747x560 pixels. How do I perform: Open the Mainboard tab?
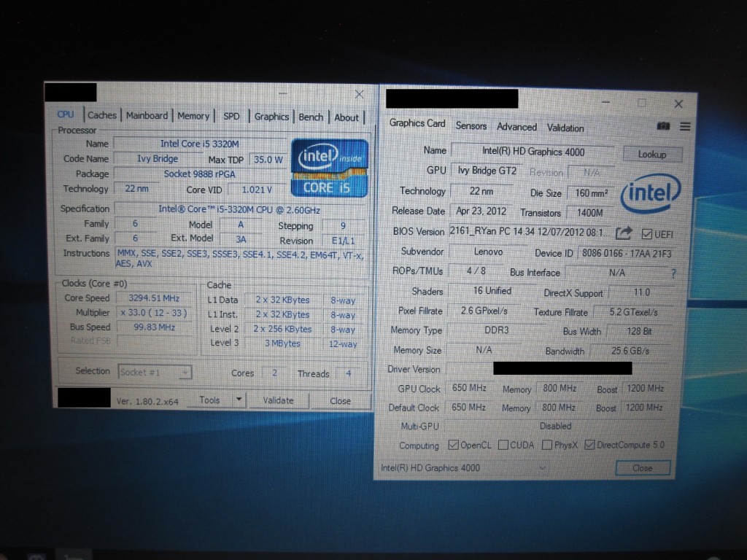coord(147,116)
